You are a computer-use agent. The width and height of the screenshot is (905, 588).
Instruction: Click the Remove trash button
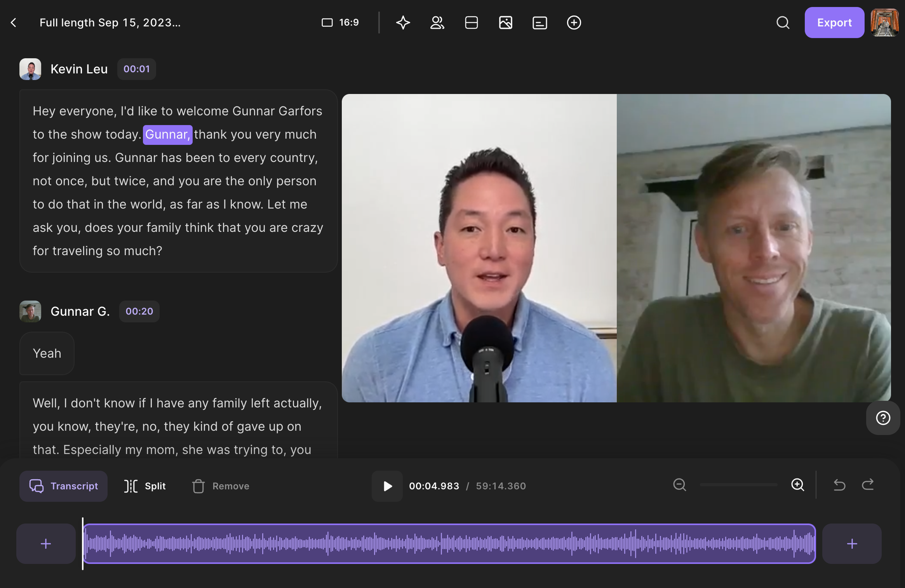tap(221, 486)
